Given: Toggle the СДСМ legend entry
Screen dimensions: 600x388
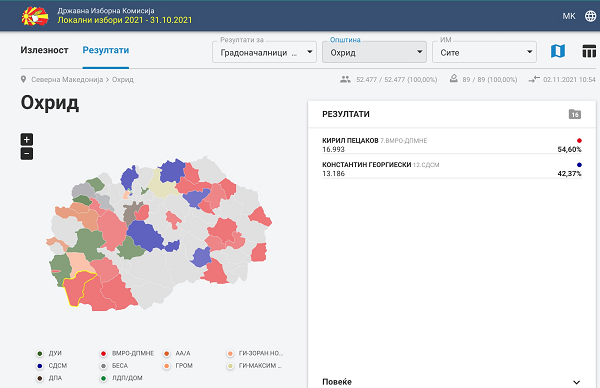Looking at the screenshot, I should click(x=52, y=366).
